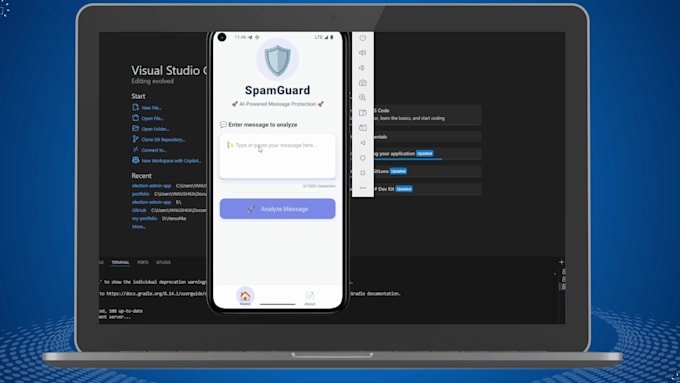Tap the Home tab house icon
This screenshot has width=680, height=383.
[245, 296]
